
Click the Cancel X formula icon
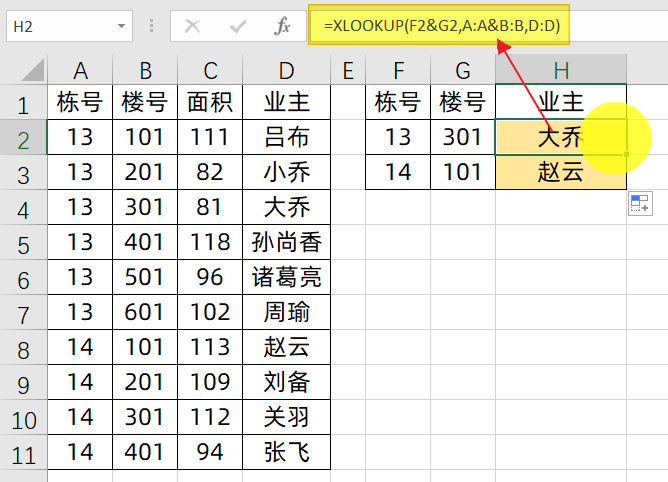(x=193, y=26)
